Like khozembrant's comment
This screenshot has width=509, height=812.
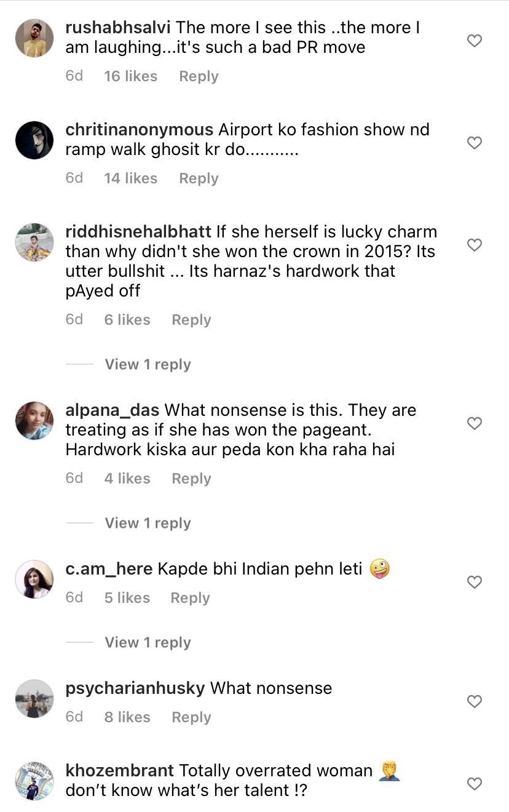click(x=474, y=784)
